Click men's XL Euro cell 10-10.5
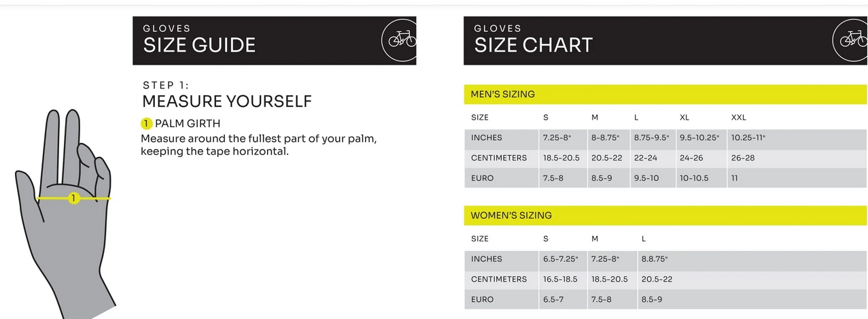Screen dimensions: 868x319 [694, 178]
